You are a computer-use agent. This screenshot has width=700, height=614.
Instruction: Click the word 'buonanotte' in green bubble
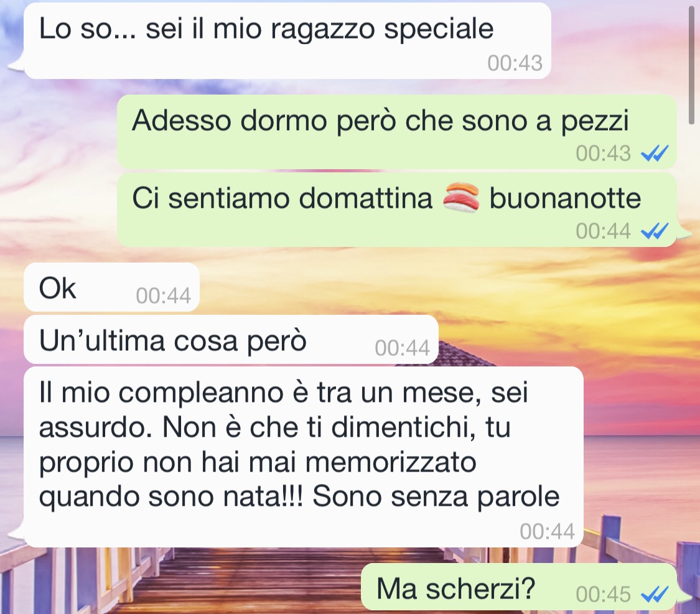click(x=565, y=198)
